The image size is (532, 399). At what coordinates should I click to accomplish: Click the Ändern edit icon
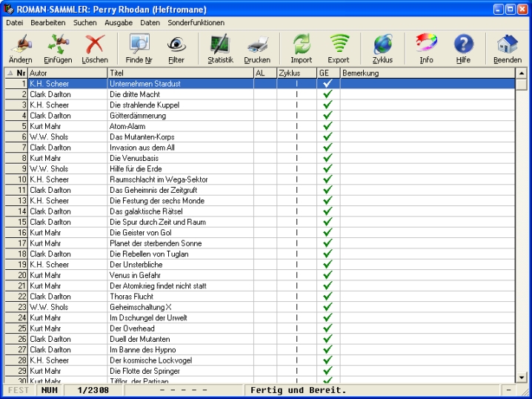point(20,48)
